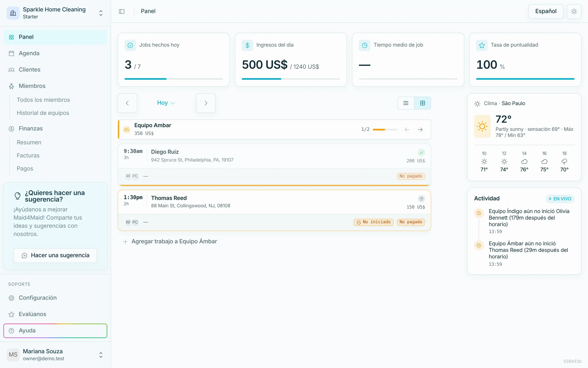This screenshot has width=588, height=368.
Task: Click Equipo Ambar team icon
Action: click(127, 129)
